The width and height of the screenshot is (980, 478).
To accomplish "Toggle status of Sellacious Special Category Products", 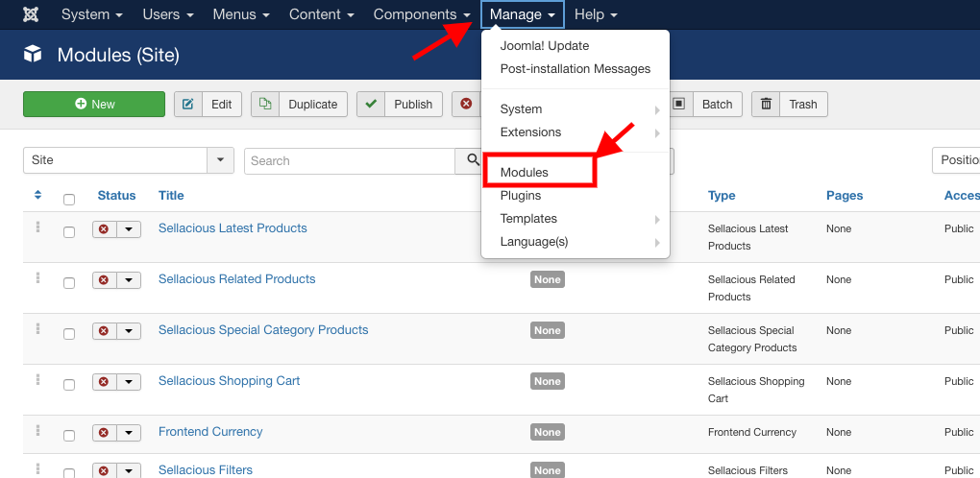I will pyautogui.click(x=105, y=331).
